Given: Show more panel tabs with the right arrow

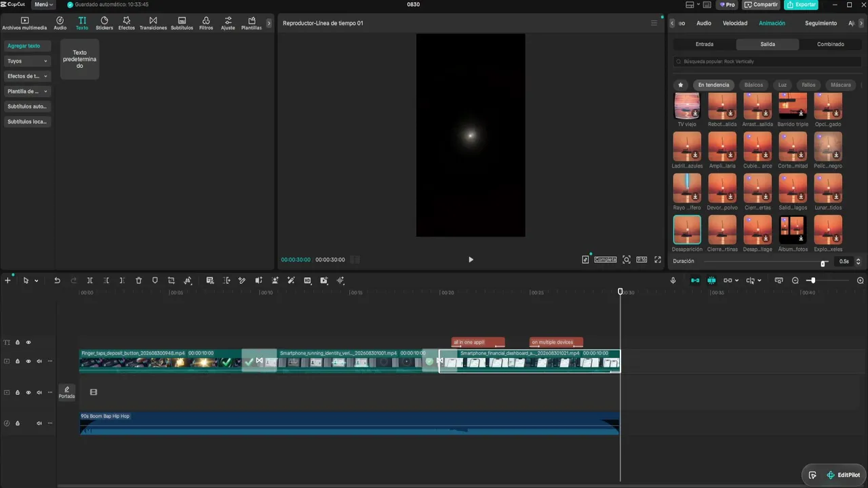Looking at the screenshot, I should point(269,23).
